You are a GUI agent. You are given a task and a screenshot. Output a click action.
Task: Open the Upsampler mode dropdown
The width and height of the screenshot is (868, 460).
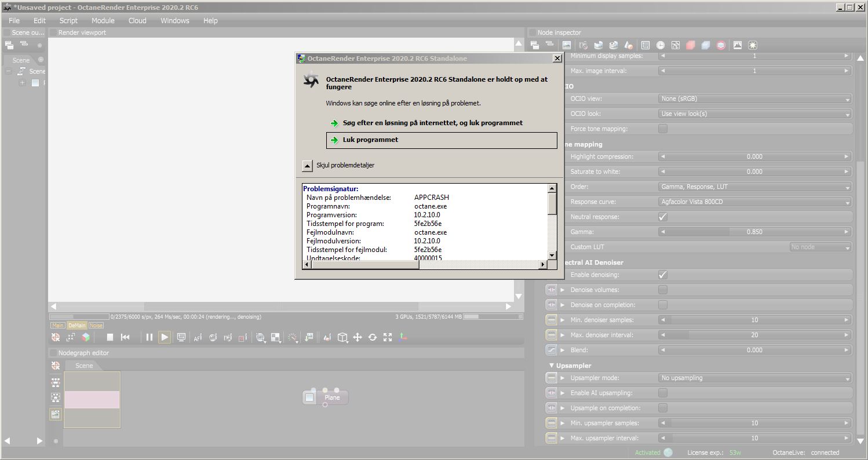[x=755, y=378]
